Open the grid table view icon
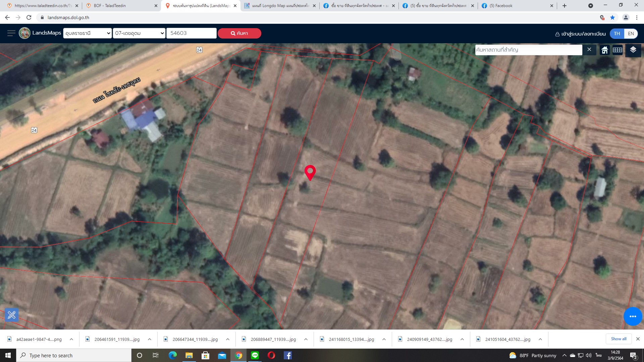Viewport: 644px width, 362px height. pyautogui.click(x=618, y=50)
